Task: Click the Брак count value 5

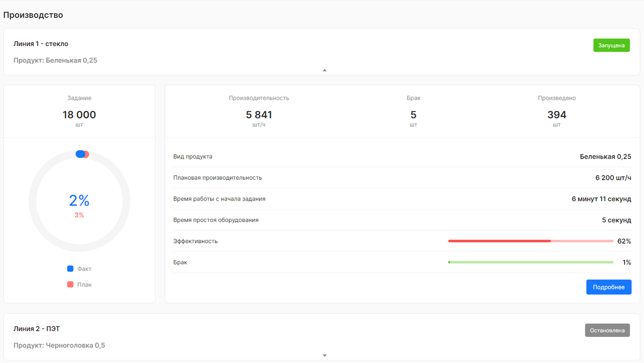Action: 413,115
